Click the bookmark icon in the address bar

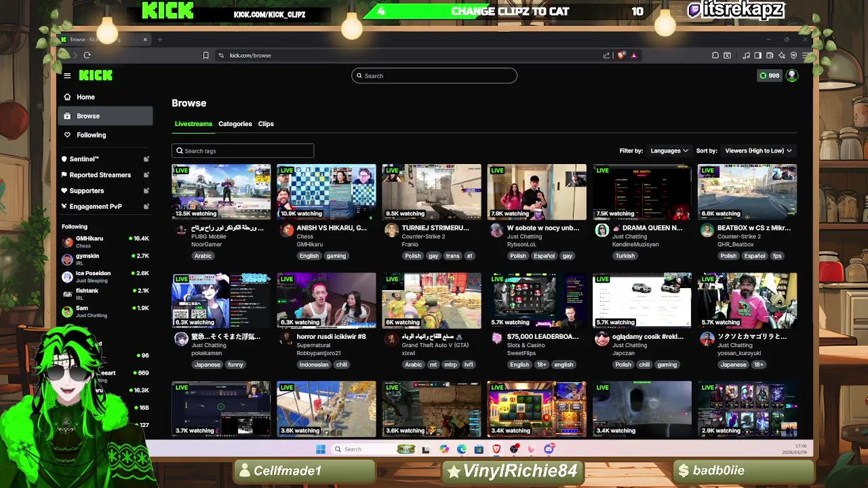click(x=206, y=56)
